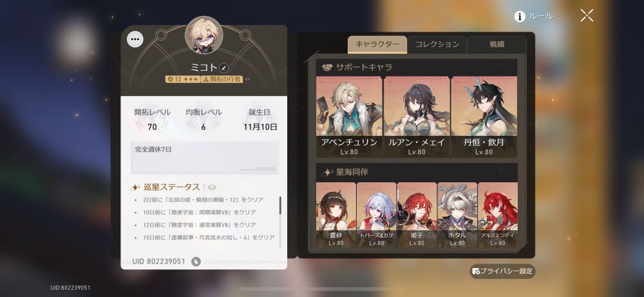Viewport: 644px width, 297px height.
Task: Open the プライバシー設定 button
Action: point(503,271)
